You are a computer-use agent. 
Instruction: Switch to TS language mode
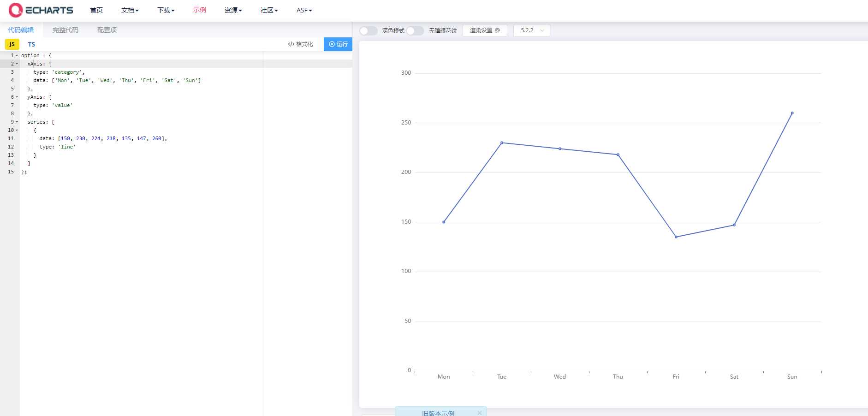[x=31, y=44]
